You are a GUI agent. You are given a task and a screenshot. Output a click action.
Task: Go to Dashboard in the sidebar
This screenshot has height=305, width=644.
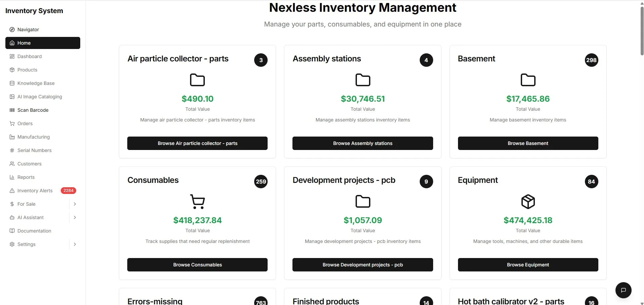(43, 56)
